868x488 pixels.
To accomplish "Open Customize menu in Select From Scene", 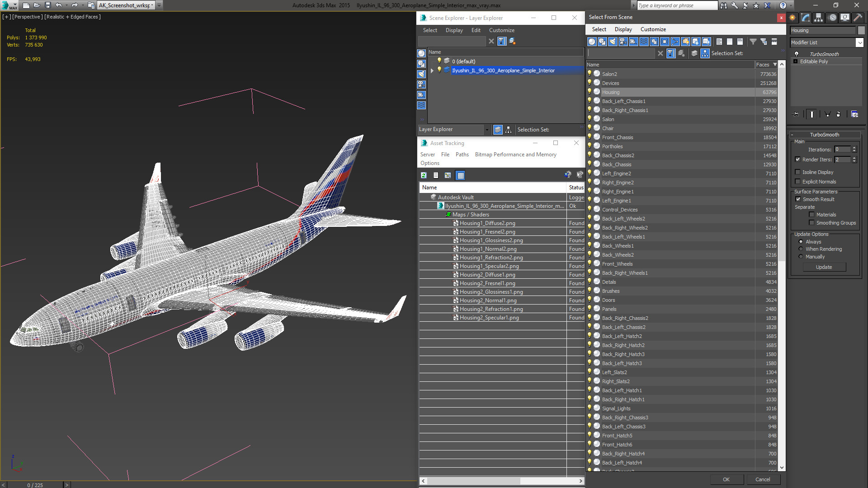I will click(653, 29).
